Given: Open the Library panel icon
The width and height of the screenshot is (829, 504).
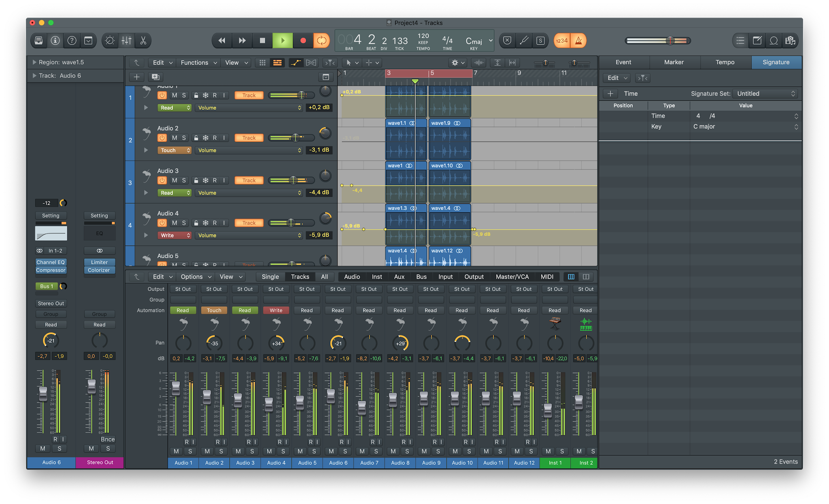Looking at the screenshot, I should click(x=39, y=40).
